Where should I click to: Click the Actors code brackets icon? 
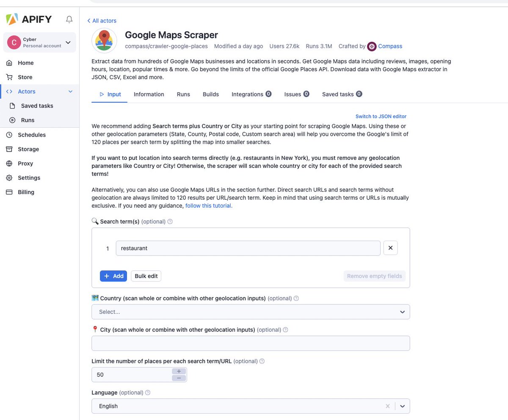click(9, 91)
